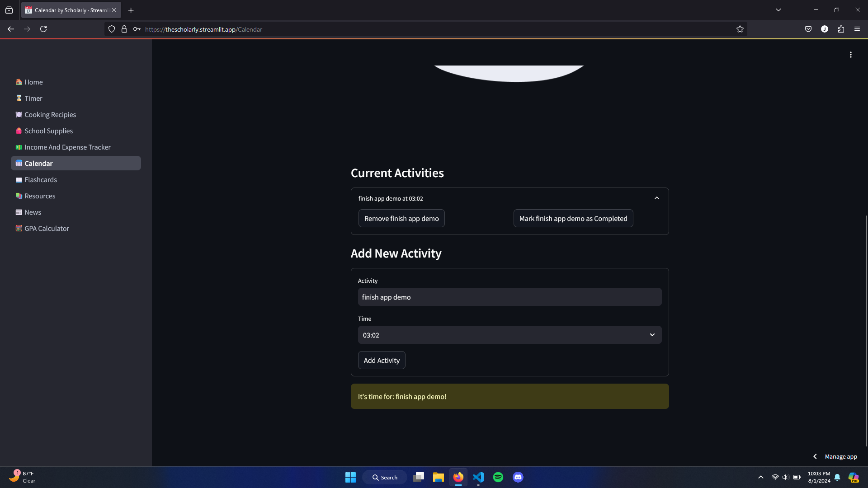
Task: Open the Firefox hamburger application menu
Action: pos(857,29)
